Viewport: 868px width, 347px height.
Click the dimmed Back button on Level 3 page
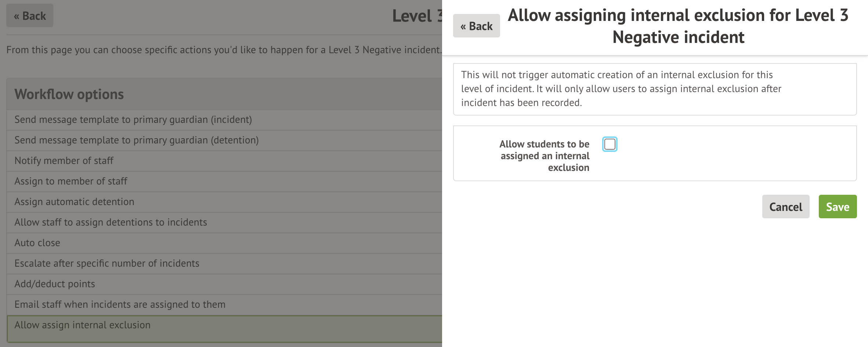point(30,16)
